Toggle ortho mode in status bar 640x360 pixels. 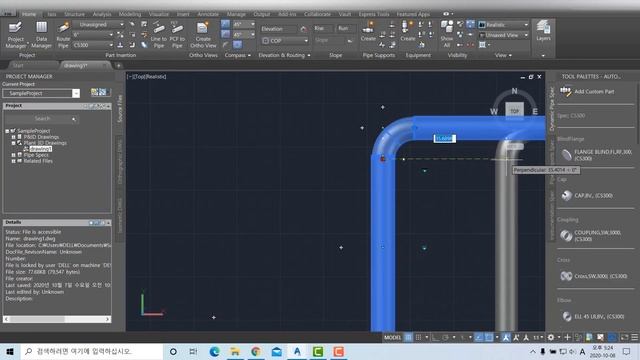tap(436, 338)
